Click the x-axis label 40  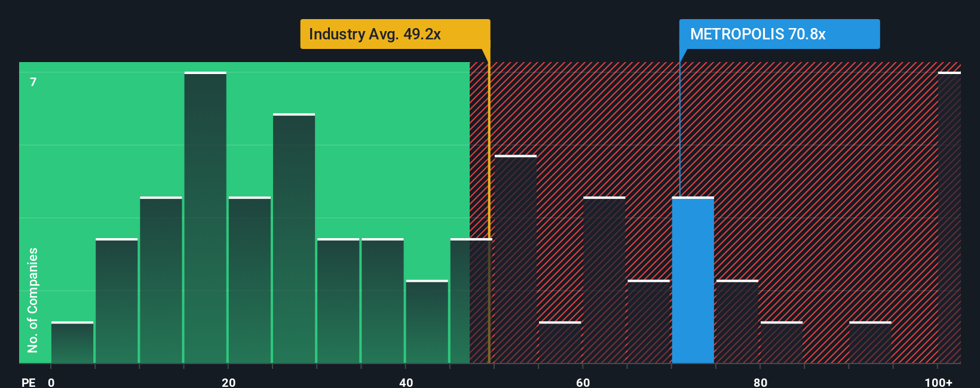click(406, 382)
